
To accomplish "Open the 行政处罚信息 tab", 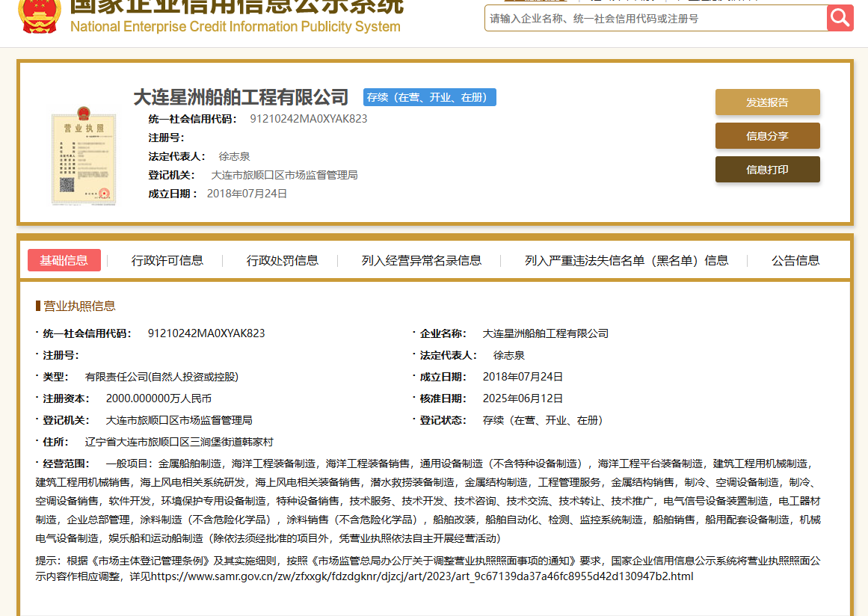I will tap(283, 260).
